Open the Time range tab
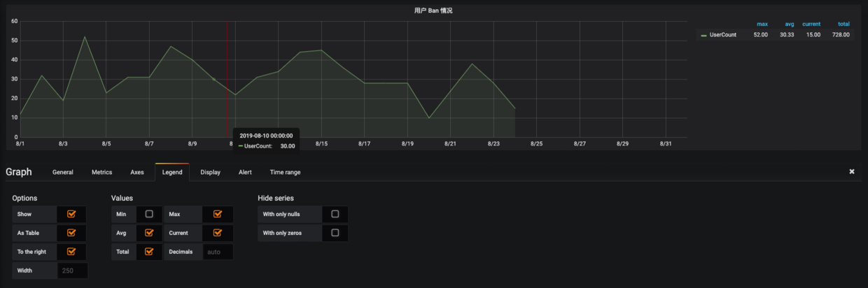Viewport: 868px width, 288px height. pos(285,172)
